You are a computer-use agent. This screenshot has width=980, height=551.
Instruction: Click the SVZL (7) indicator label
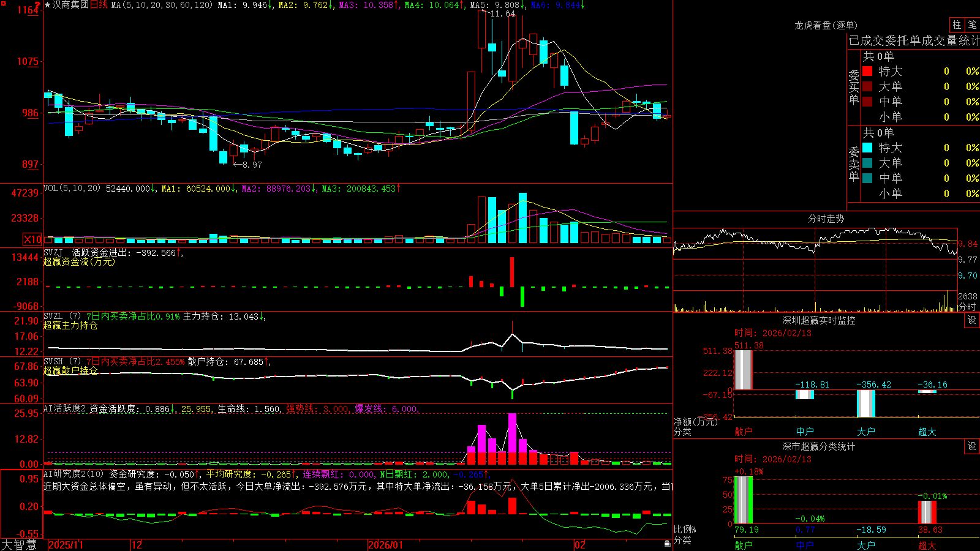click(x=62, y=317)
